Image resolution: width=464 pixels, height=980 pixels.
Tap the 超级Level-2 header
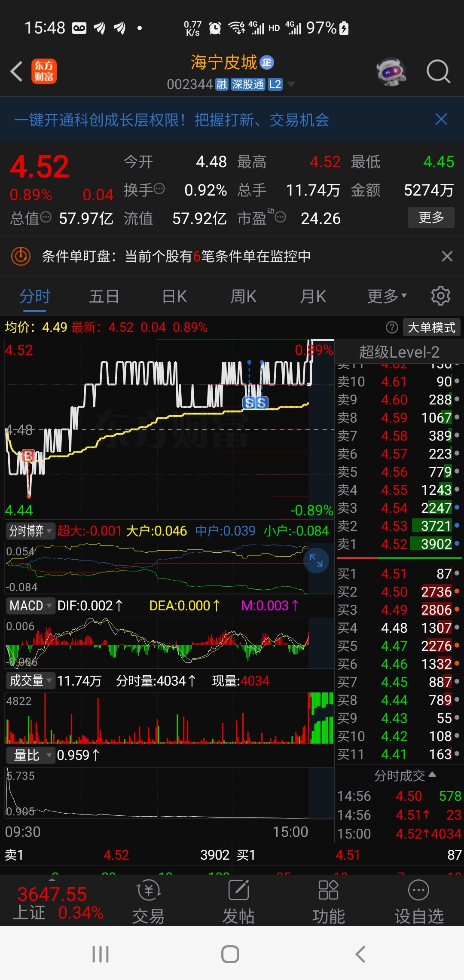(x=399, y=352)
